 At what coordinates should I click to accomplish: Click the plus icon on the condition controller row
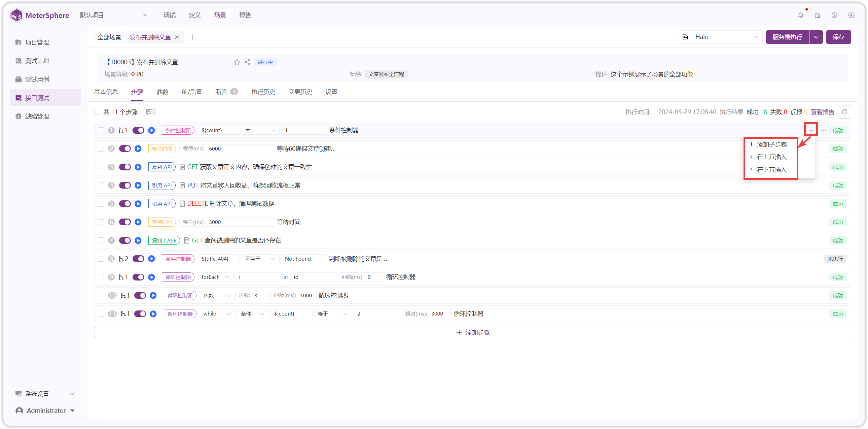[811, 130]
